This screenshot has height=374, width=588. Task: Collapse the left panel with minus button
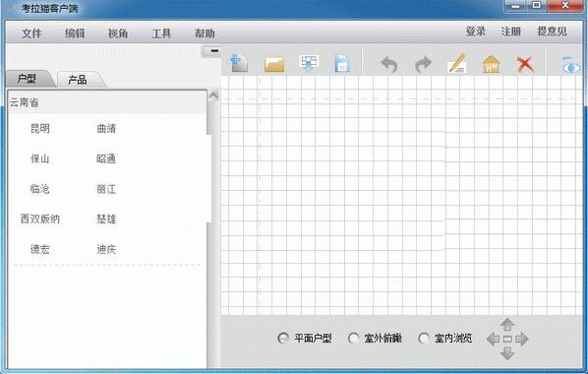coord(213,51)
